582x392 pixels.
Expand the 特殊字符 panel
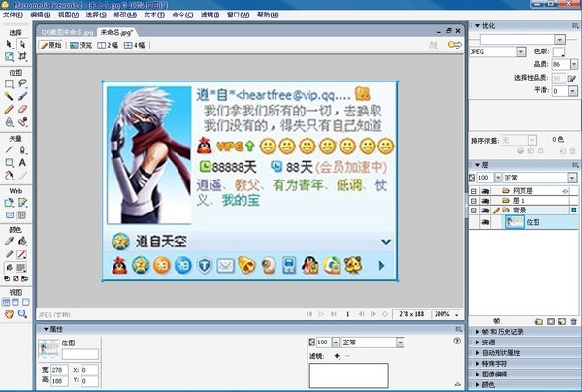point(477,364)
